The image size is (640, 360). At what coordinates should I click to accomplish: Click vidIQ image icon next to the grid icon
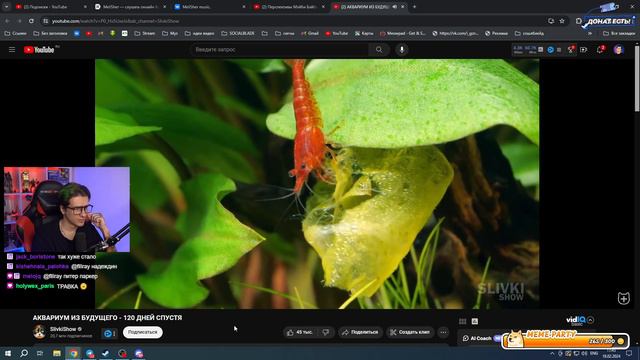(475, 321)
